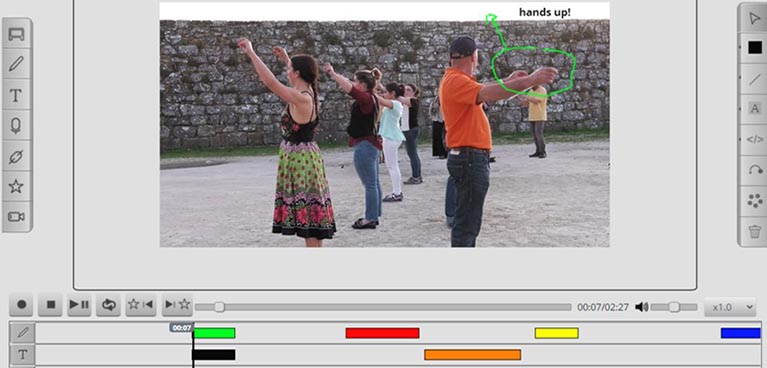Viewport: 767px width, 368px height.
Task: Open the black color swatch picker
Action: pos(755,47)
